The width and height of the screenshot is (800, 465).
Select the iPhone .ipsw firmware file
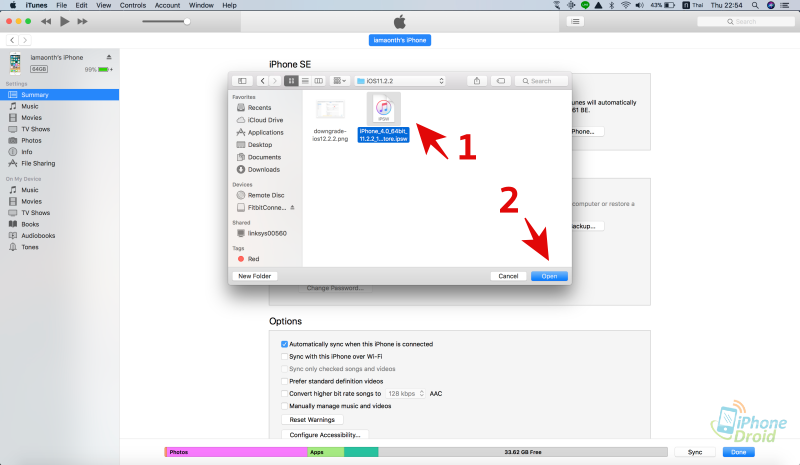pyautogui.click(x=384, y=118)
